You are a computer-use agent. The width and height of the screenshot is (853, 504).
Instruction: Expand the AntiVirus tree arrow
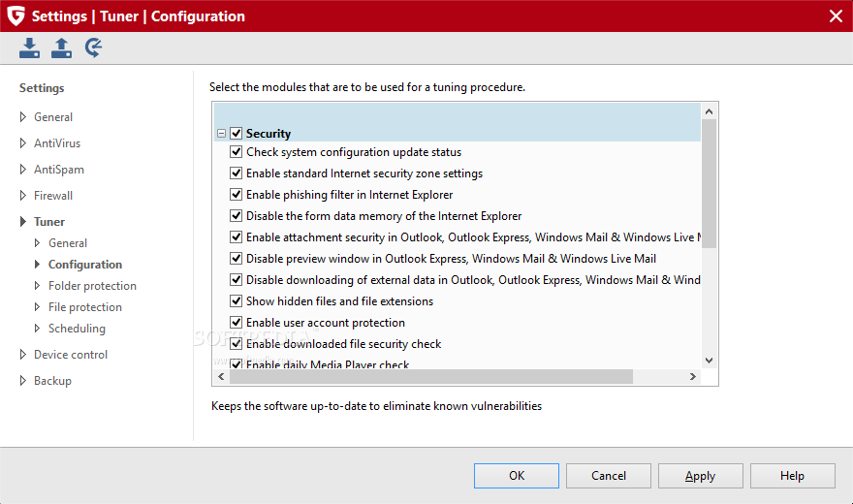(23, 143)
